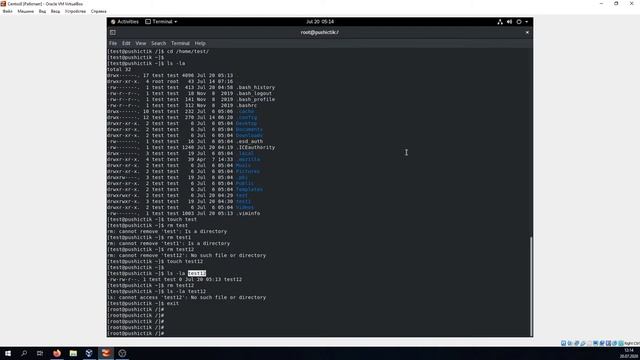Screen dimensions: 640x360
Task: Open the last circular taskbar app icon
Action: [x=122, y=353]
